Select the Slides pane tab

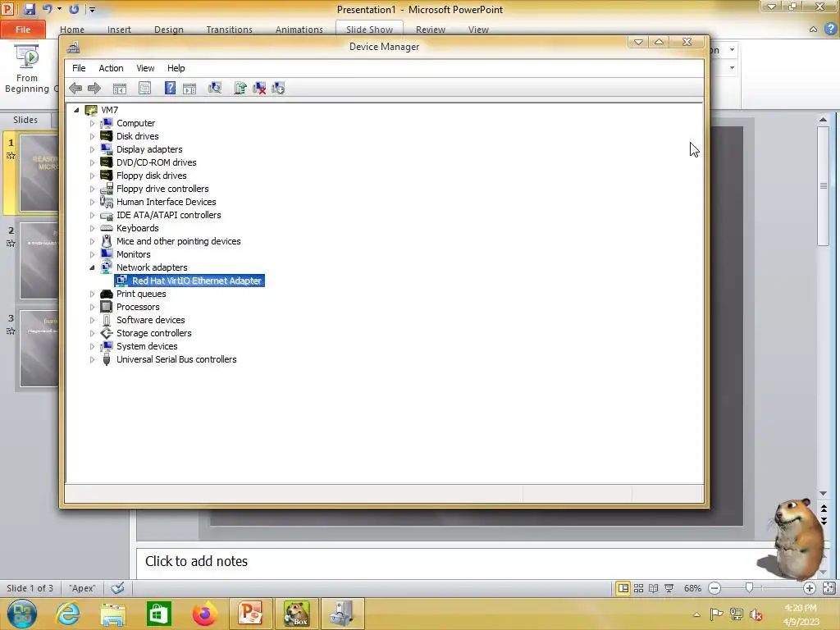point(25,120)
